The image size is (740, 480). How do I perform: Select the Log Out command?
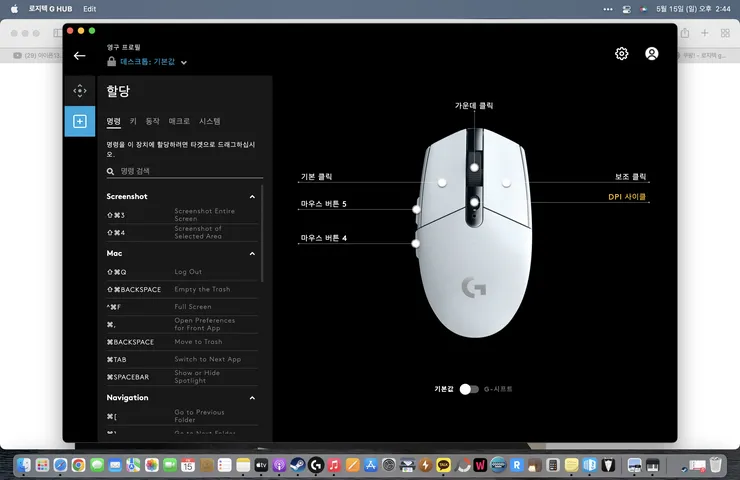(182, 272)
